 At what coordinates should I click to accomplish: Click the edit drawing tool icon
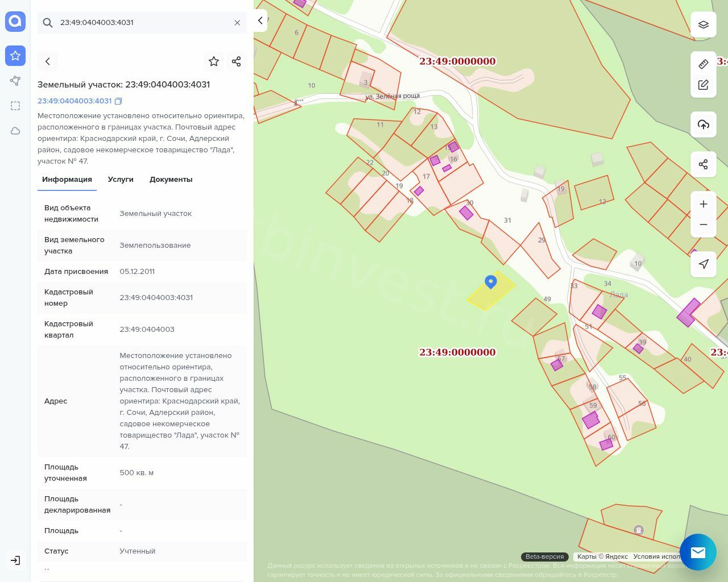[704, 85]
